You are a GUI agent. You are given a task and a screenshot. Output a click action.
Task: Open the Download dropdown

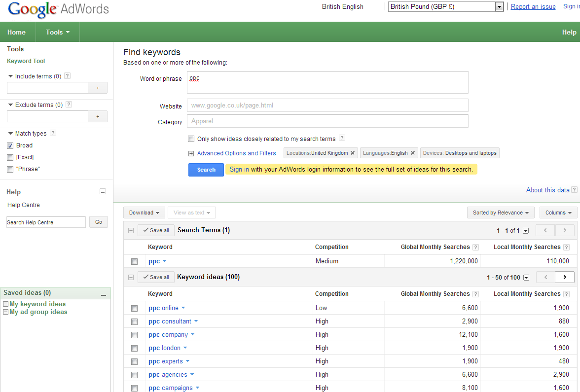(x=144, y=213)
